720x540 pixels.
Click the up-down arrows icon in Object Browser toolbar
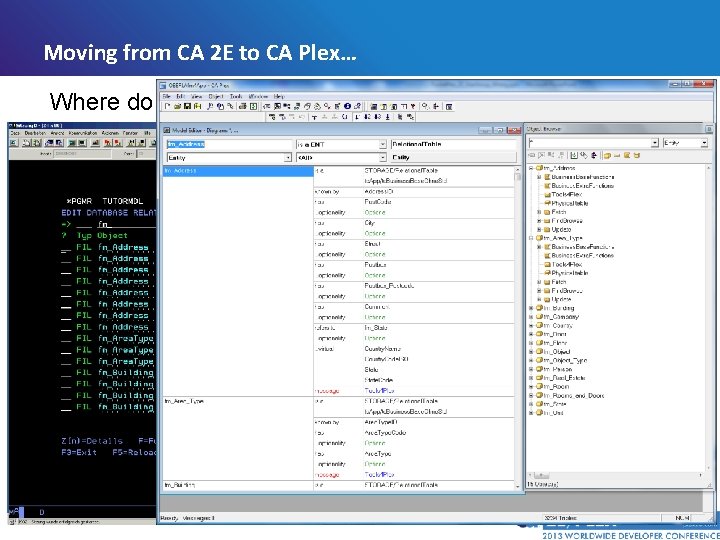594,156
